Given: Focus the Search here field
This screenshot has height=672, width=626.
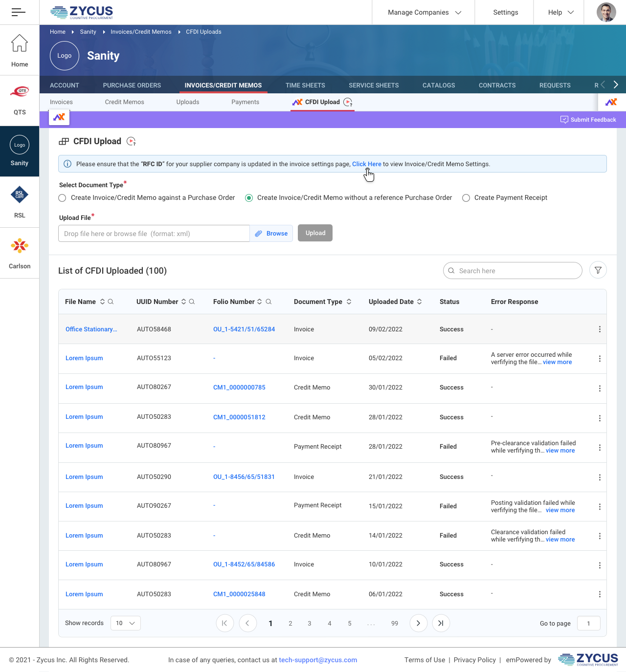Looking at the screenshot, I should click(513, 271).
